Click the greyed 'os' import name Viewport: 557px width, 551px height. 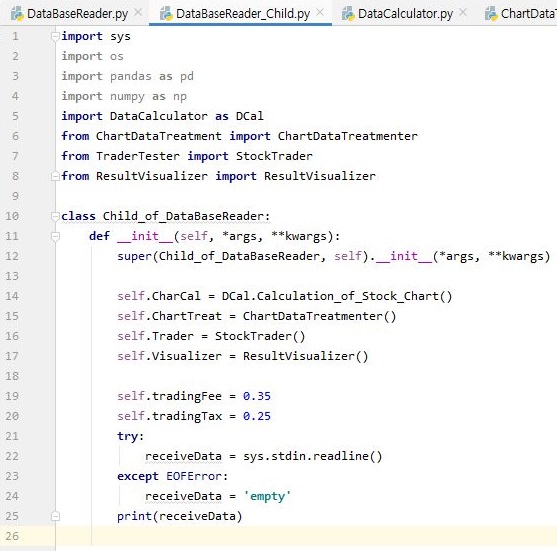(117, 56)
